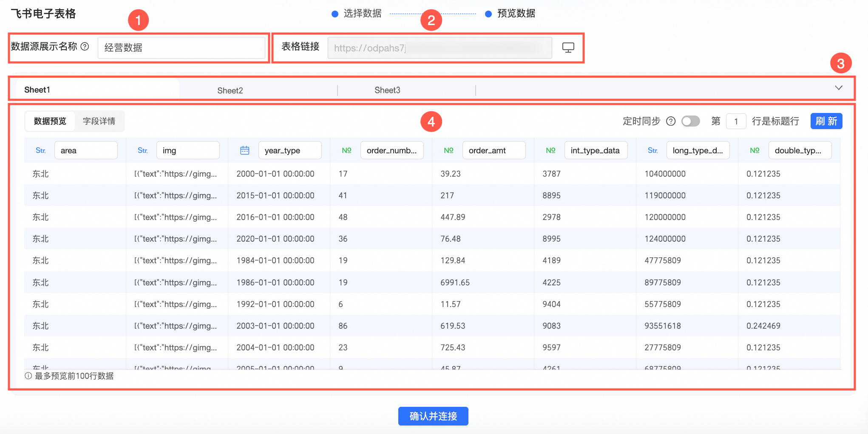Click the help icon next to 定时同步
The width and height of the screenshot is (868, 434).
pos(671,121)
